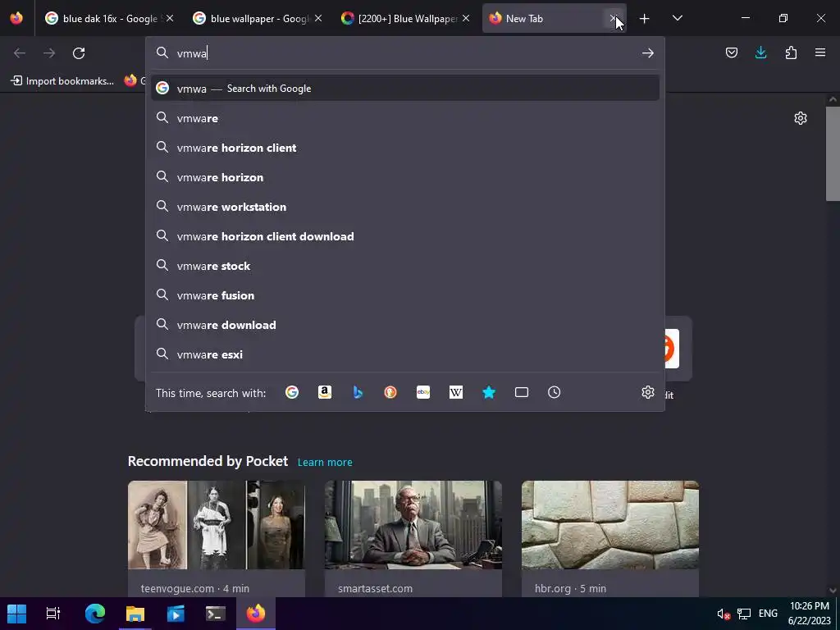
Task: Launch Microsoft Edge from taskbar
Action: (95, 614)
